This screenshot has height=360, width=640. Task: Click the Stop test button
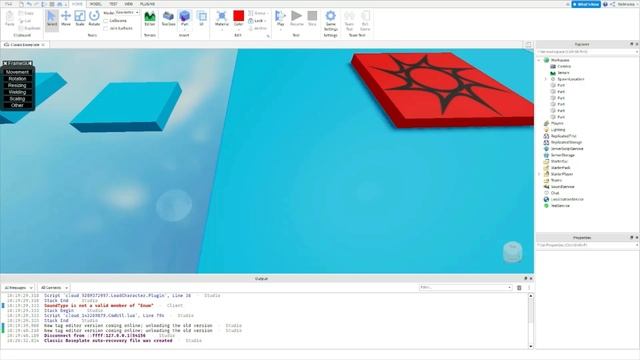tap(312, 19)
